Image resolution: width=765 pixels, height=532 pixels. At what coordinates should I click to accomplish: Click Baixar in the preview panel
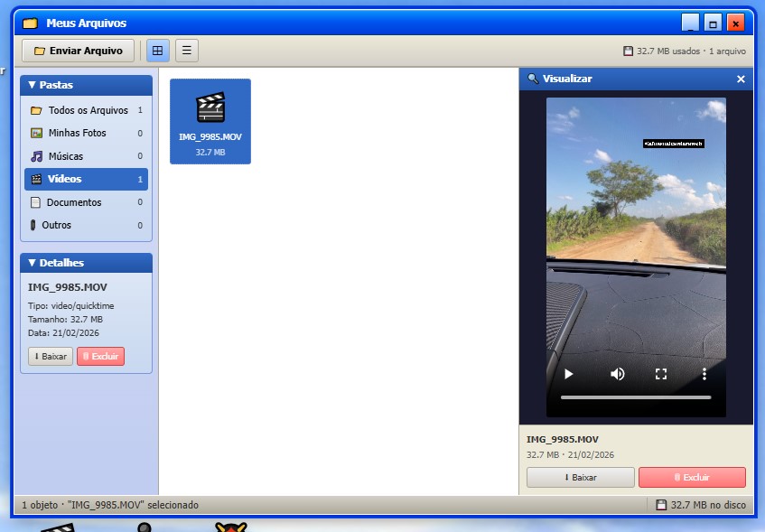point(580,477)
